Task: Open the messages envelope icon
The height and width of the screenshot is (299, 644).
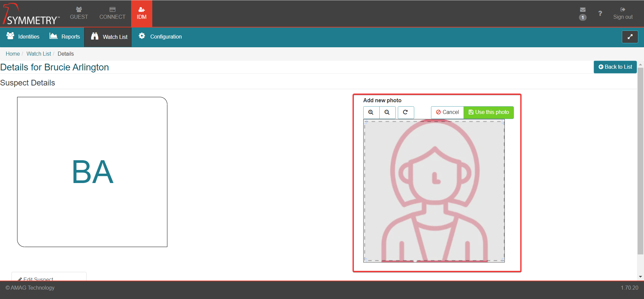Action: [x=583, y=10]
